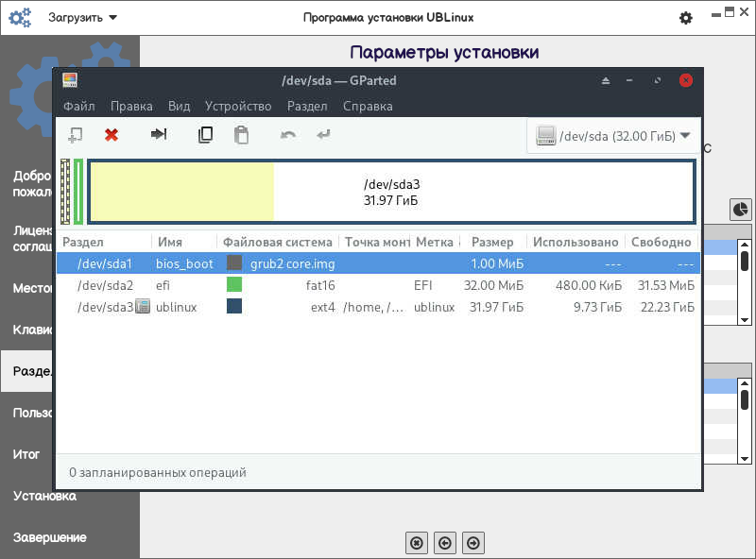
Task: Click New partition icon in GParted toolbar
Action: pos(76,135)
